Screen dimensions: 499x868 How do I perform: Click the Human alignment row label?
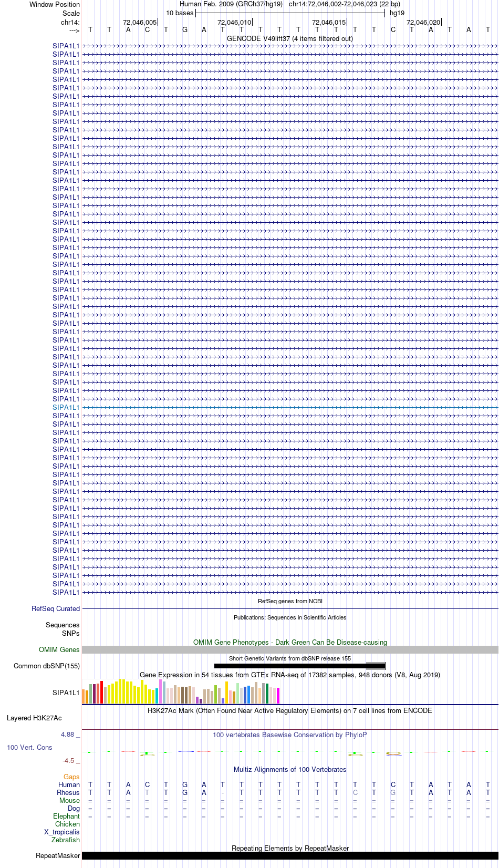tap(69, 784)
